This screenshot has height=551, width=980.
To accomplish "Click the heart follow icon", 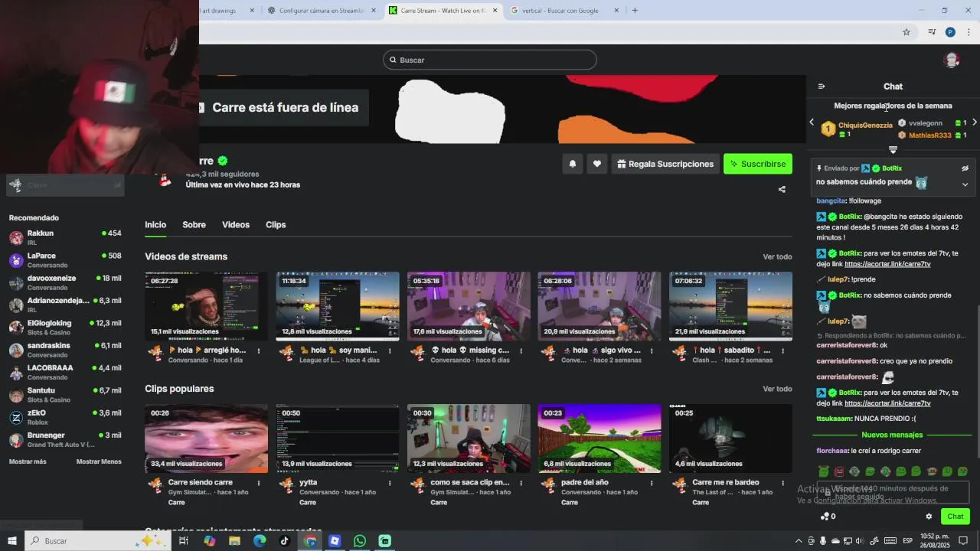I will (x=597, y=164).
